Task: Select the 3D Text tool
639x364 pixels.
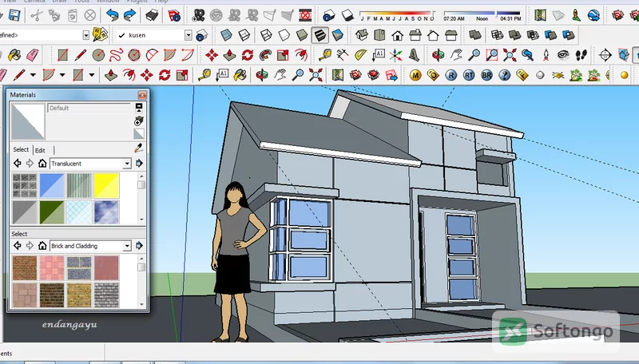Action: pos(414,54)
